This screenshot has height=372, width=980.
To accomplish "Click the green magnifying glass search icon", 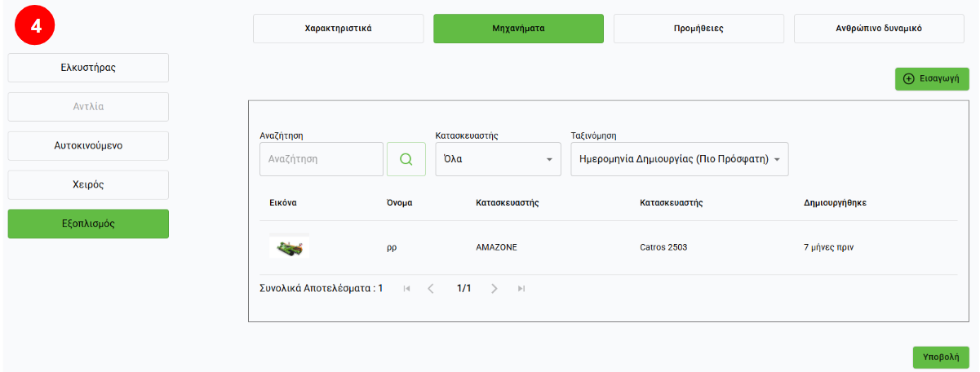I will pyautogui.click(x=406, y=159).
